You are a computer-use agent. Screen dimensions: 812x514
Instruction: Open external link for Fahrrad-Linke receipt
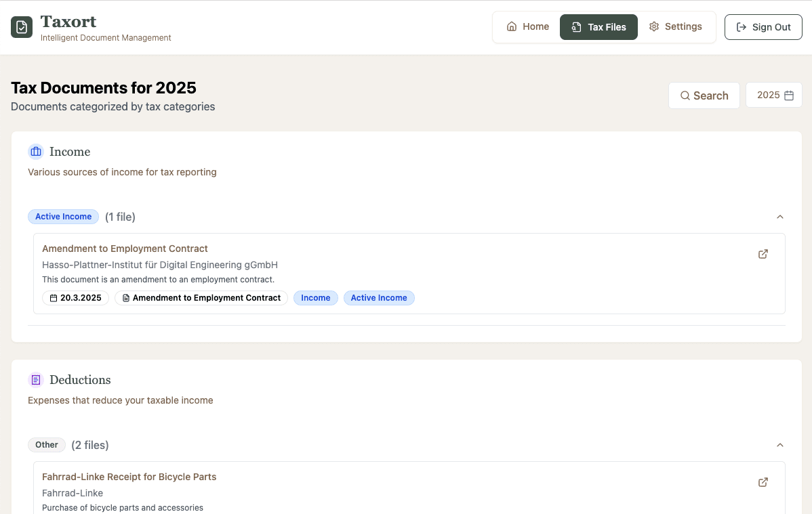[763, 482]
